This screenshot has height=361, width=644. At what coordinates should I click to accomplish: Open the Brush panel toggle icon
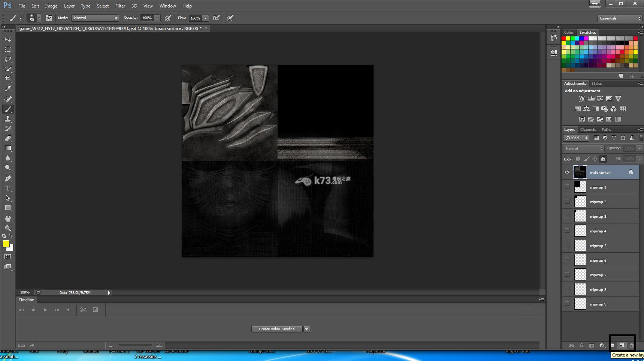click(x=49, y=18)
